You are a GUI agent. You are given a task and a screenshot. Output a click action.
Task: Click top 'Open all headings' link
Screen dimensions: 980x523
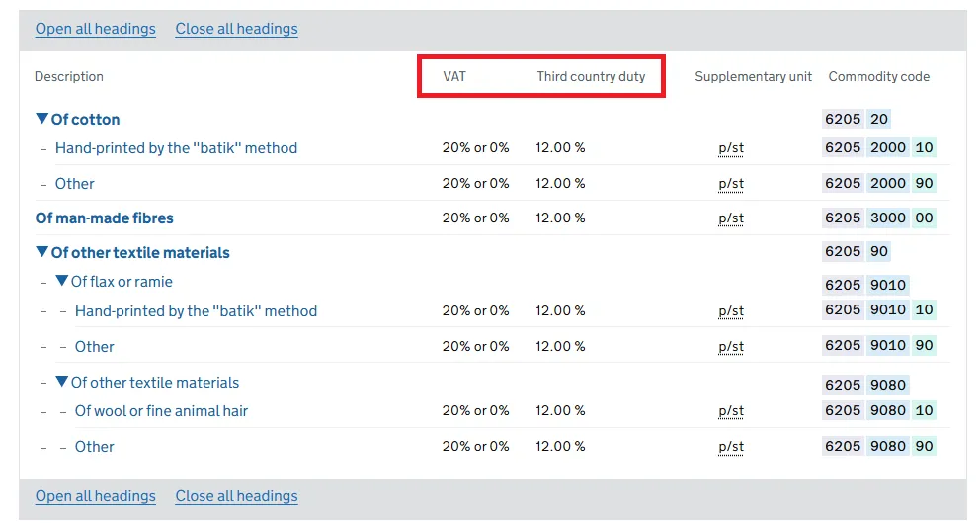(95, 29)
